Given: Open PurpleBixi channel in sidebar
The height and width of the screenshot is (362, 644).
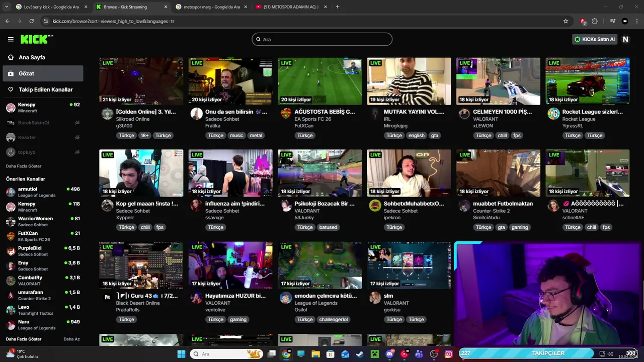Looking at the screenshot, I should 43,251.
